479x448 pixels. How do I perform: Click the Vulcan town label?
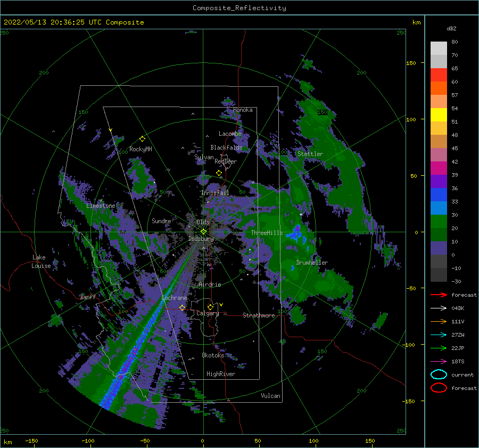point(271,396)
